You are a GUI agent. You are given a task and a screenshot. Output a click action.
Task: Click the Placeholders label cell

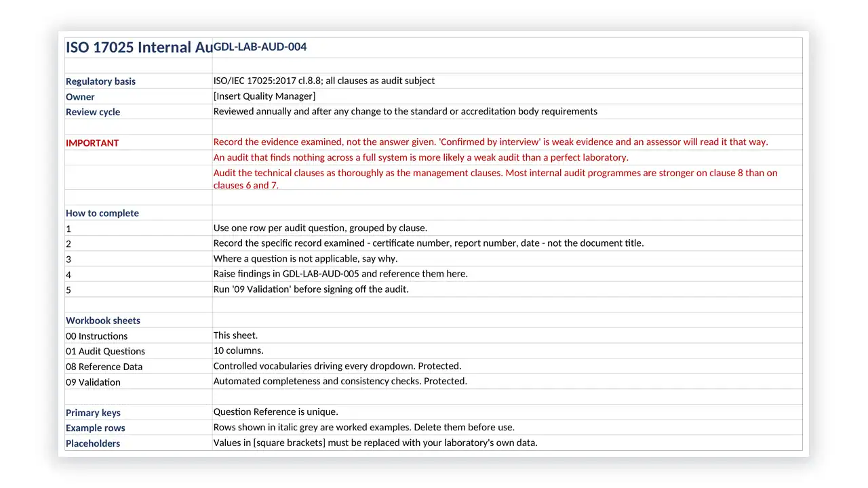tap(138, 443)
